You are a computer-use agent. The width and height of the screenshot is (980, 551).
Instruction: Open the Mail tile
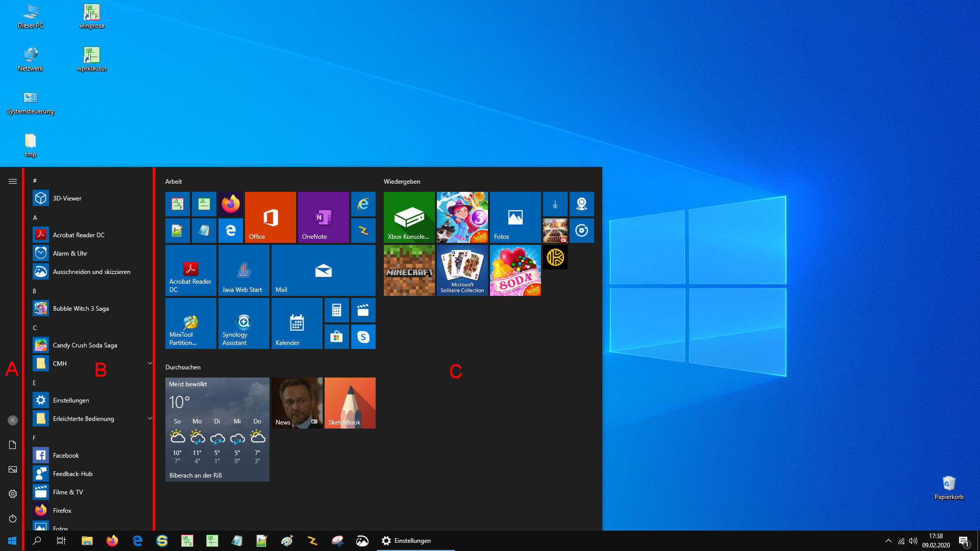point(324,270)
